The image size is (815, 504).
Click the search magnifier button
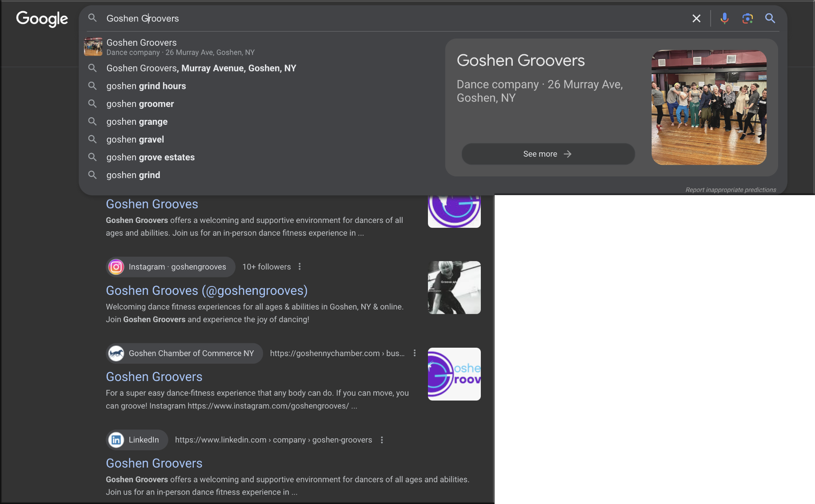tap(770, 18)
